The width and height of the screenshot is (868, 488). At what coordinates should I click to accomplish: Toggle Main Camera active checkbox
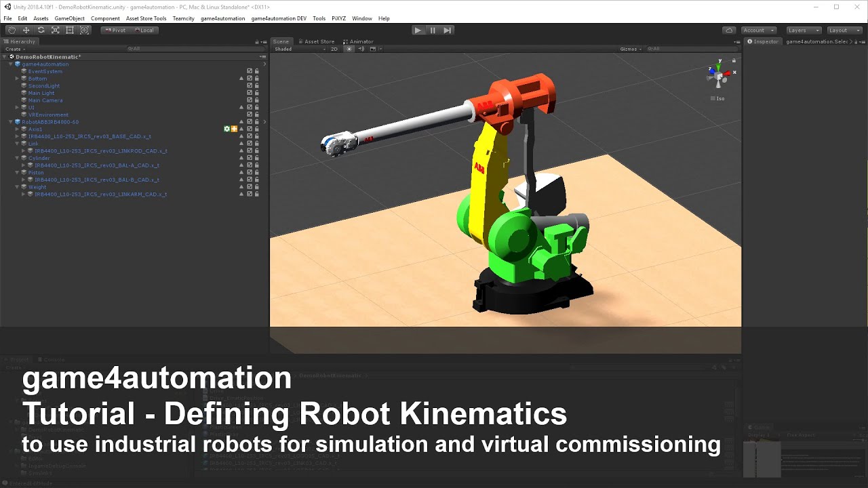pos(250,100)
